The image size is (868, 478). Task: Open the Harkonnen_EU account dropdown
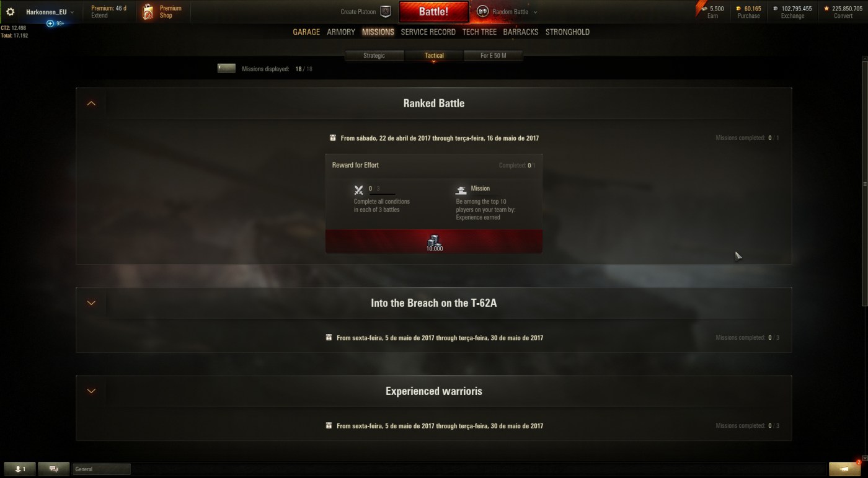click(x=50, y=12)
